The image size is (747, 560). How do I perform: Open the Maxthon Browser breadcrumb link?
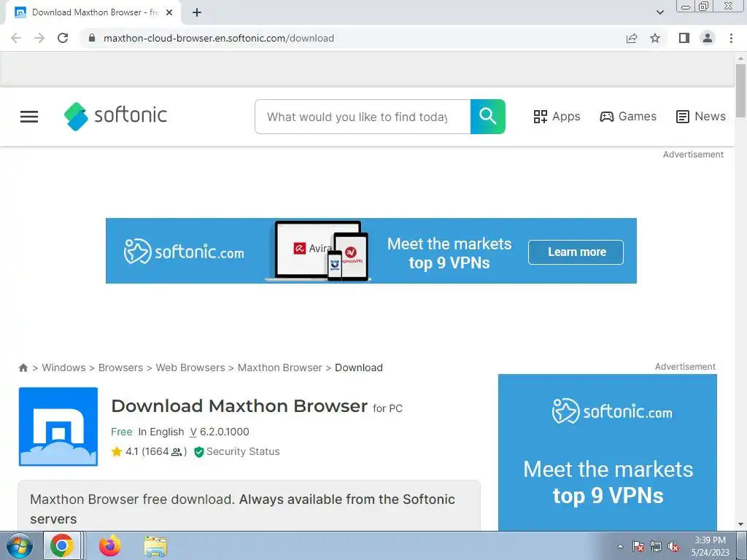[279, 367]
